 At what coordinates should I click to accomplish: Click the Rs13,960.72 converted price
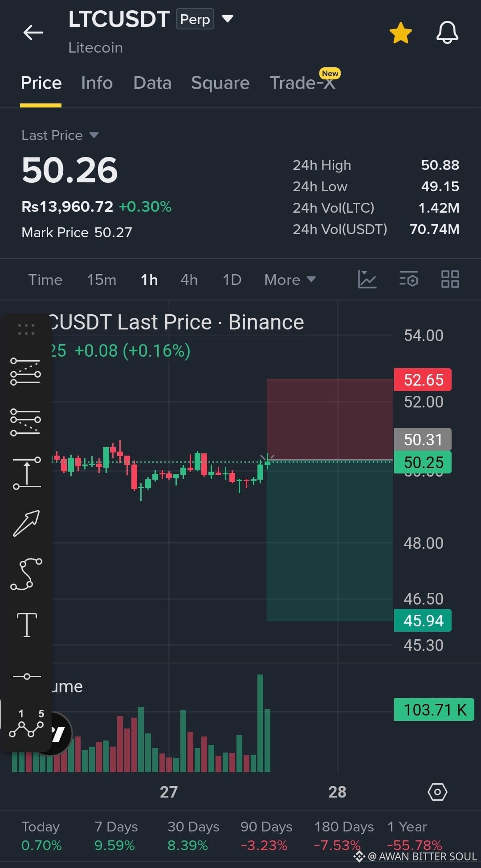point(67,207)
